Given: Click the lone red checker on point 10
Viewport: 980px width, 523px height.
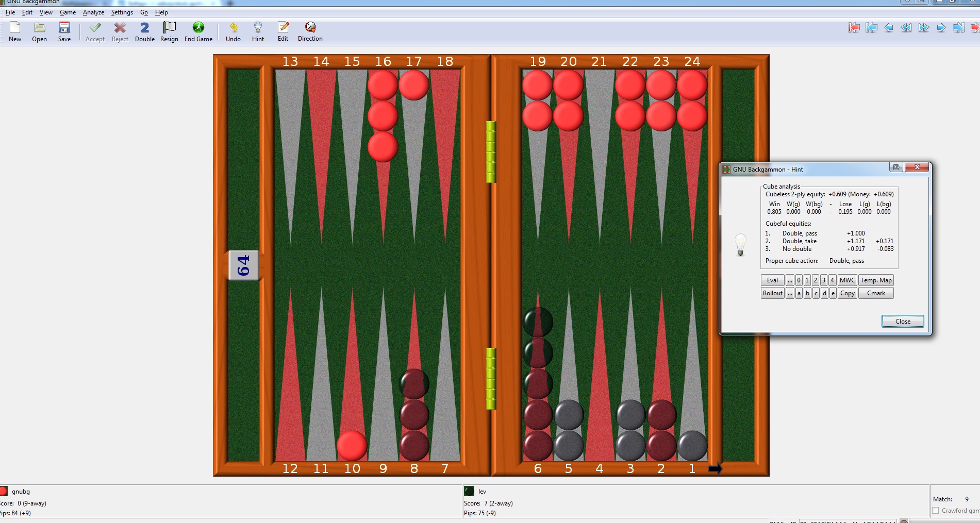Looking at the screenshot, I should [x=352, y=446].
